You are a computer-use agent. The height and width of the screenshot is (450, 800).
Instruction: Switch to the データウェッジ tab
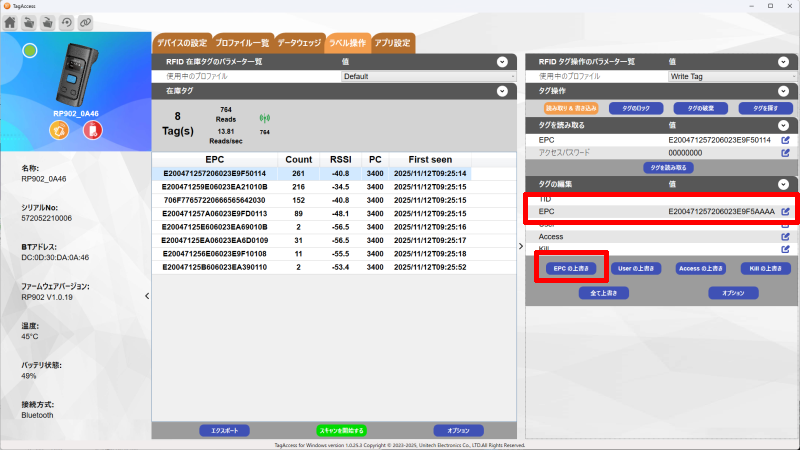(x=299, y=43)
